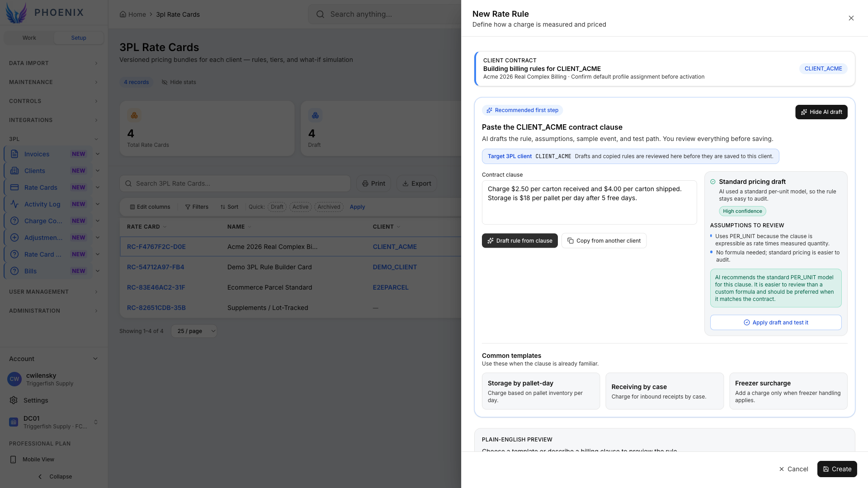The width and height of the screenshot is (868, 488).
Task: Expand the Controls section
Action: pos(54,101)
